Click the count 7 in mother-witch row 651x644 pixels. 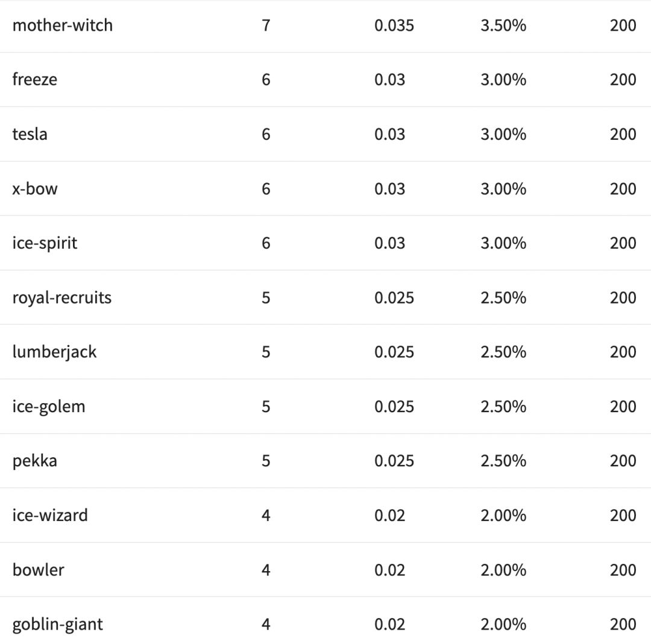(x=266, y=25)
